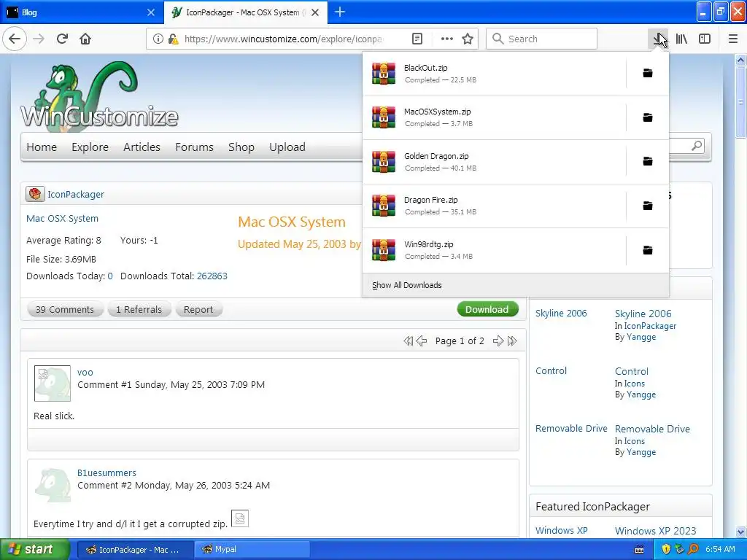Open the Mac OSX System link
The height and width of the screenshot is (560, 747).
click(63, 219)
